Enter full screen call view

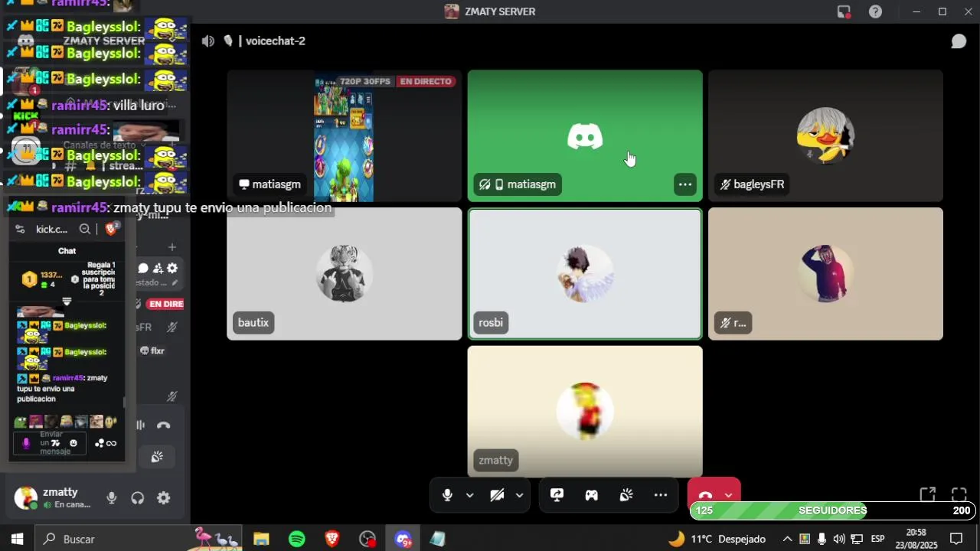coord(959,495)
